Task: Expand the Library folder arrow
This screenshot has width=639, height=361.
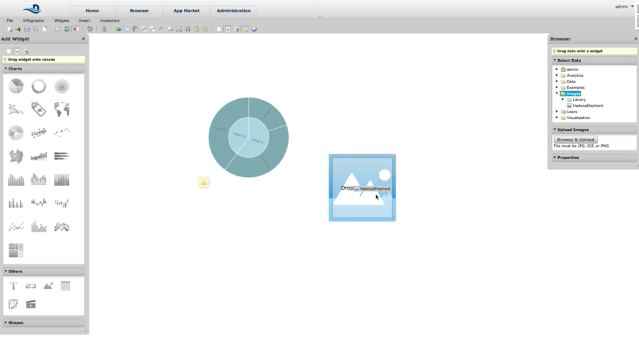Action: coord(563,99)
